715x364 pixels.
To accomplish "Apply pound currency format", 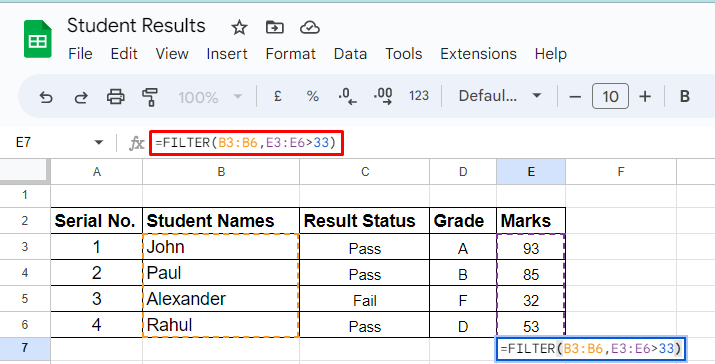I will [x=277, y=96].
